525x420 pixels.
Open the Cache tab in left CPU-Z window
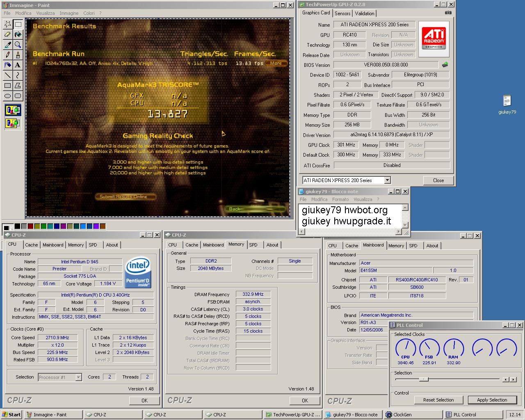click(x=31, y=245)
